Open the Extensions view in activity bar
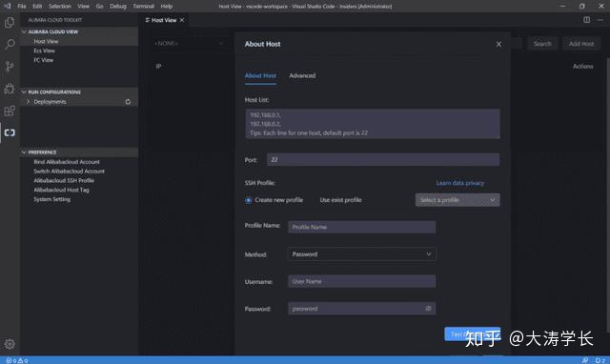 point(10,111)
